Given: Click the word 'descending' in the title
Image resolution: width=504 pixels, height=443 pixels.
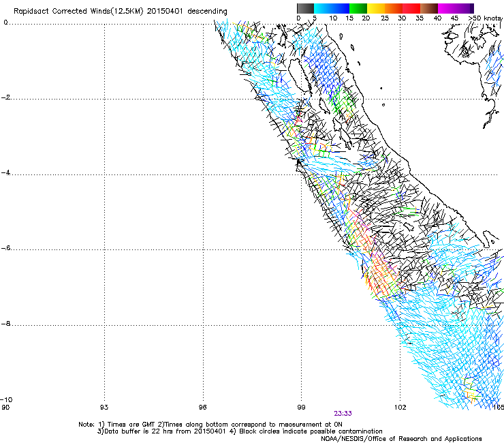Looking at the screenshot, I should (207, 12).
